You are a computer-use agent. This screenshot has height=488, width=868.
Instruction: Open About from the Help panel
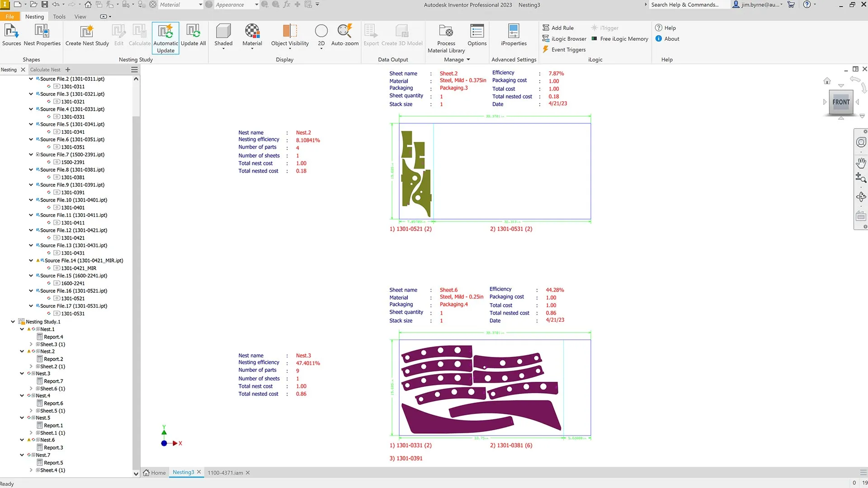click(668, 38)
